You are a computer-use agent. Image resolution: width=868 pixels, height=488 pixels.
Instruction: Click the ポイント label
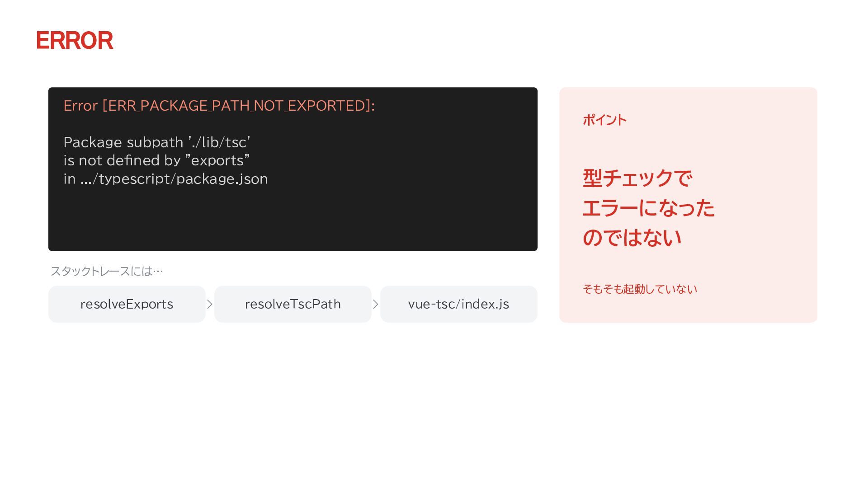604,120
